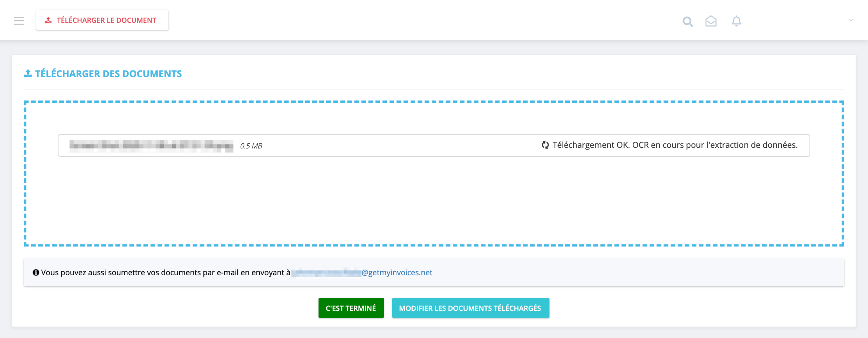Click the OCR processing refresh icon
The height and width of the screenshot is (338, 868).
(x=545, y=145)
